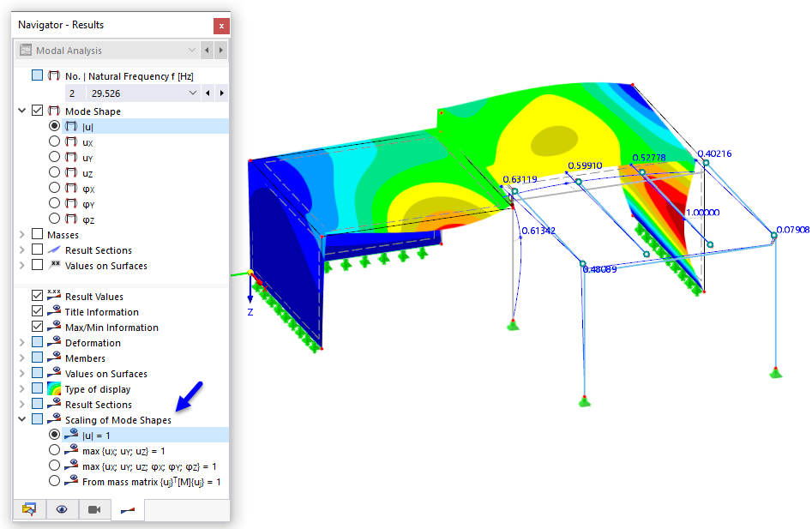Select the |u| = 1 scaling option
Screen dimensions: 812x529
click(x=54, y=435)
